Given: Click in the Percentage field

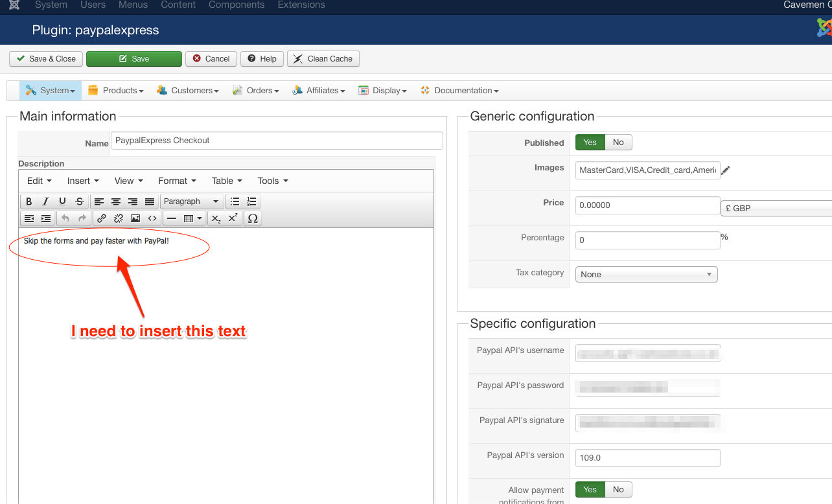Looking at the screenshot, I should pyautogui.click(x=648, y=240).
